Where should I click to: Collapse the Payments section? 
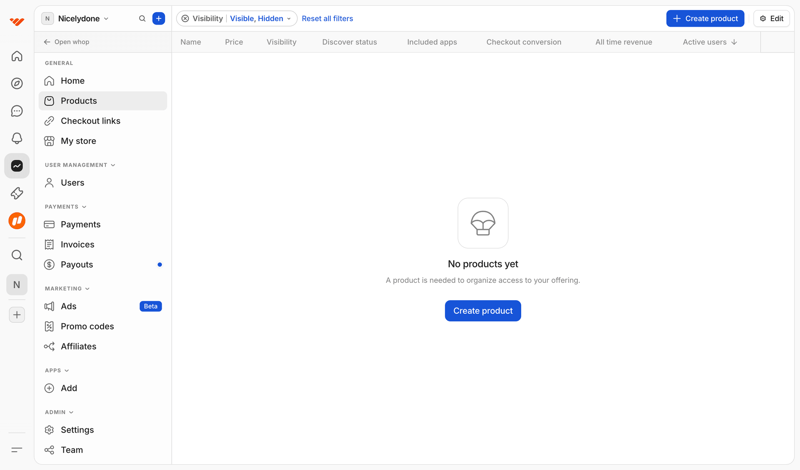[65, 207]
